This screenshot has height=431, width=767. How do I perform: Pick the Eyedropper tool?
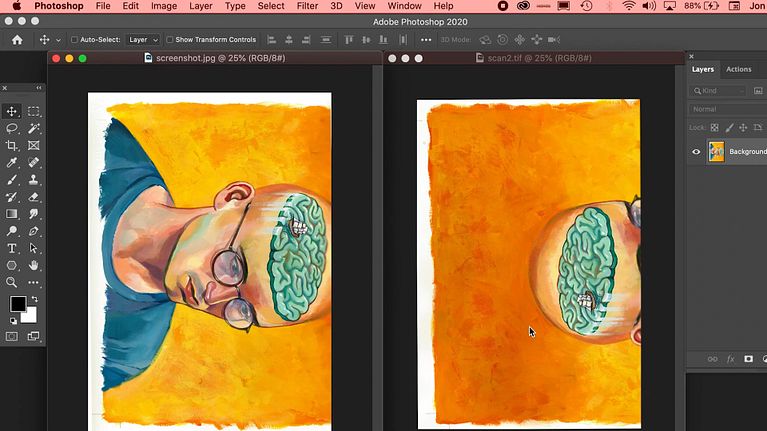coord(12,162)
